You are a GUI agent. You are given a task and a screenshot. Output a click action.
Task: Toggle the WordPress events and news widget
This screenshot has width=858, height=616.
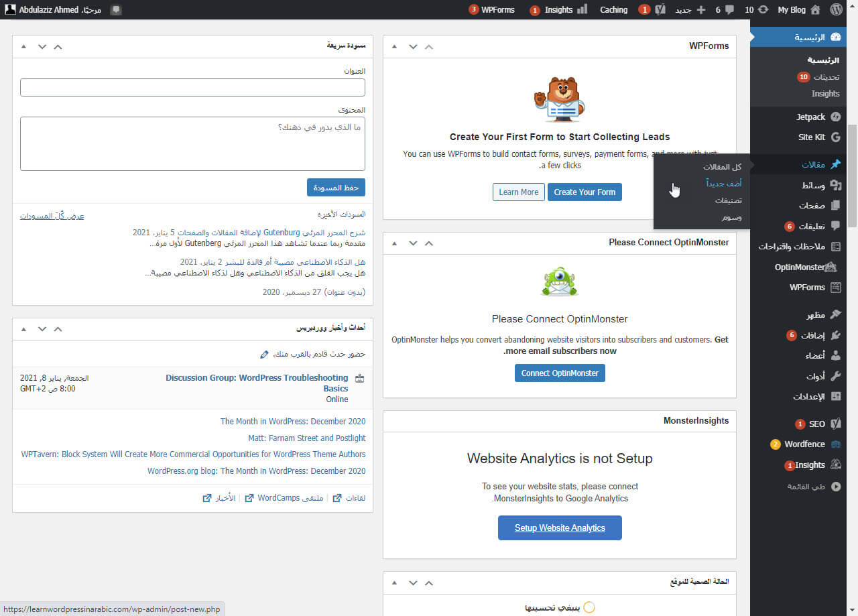point(24,328)
